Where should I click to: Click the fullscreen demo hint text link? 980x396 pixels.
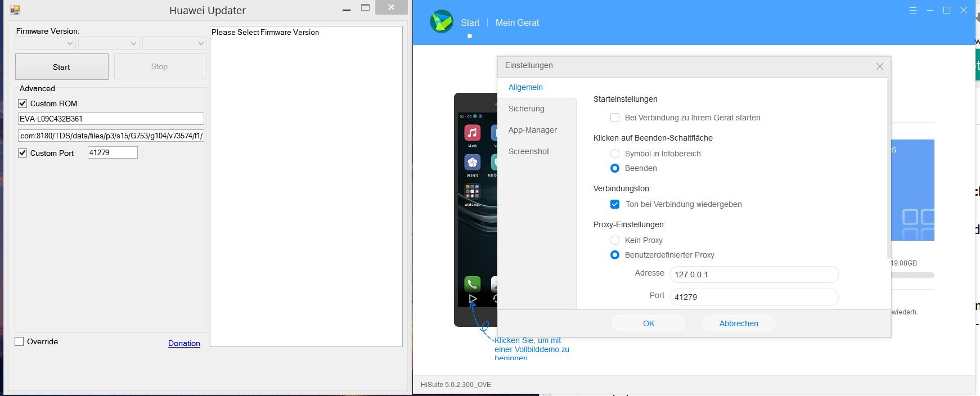tap(532, 349)
